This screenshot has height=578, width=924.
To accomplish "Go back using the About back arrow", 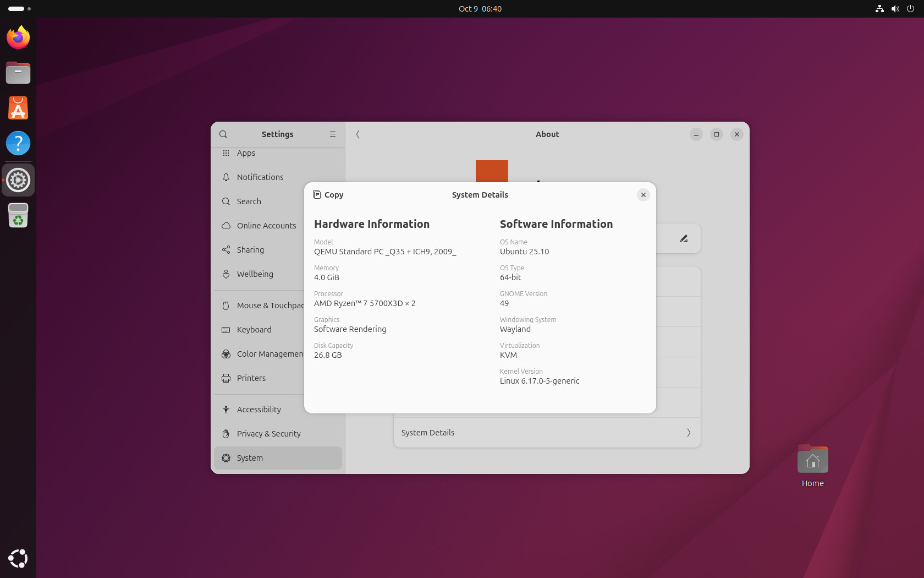I will tap(358, 134).
